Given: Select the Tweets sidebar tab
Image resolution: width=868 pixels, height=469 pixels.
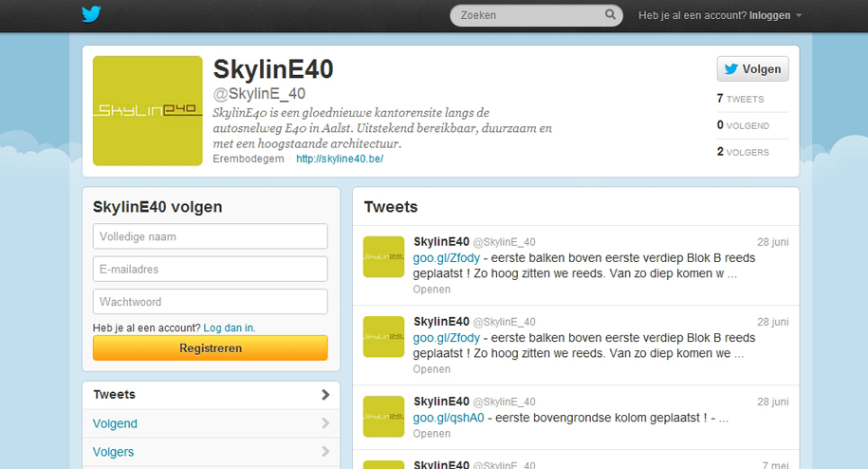Looking at the screenshot, I should click(x=211, y=395).
